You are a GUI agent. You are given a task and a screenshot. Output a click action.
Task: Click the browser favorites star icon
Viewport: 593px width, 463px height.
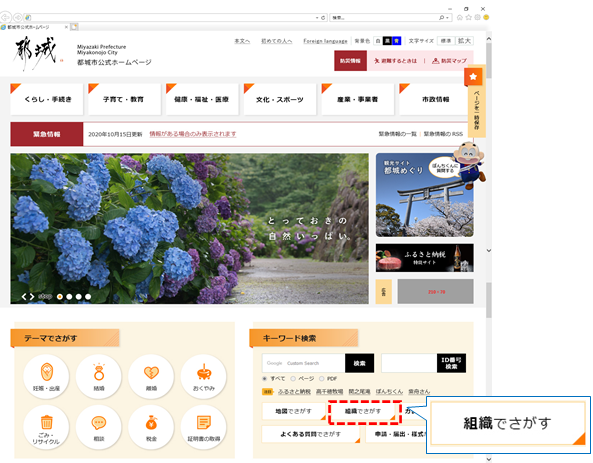[x=469, y=17]
